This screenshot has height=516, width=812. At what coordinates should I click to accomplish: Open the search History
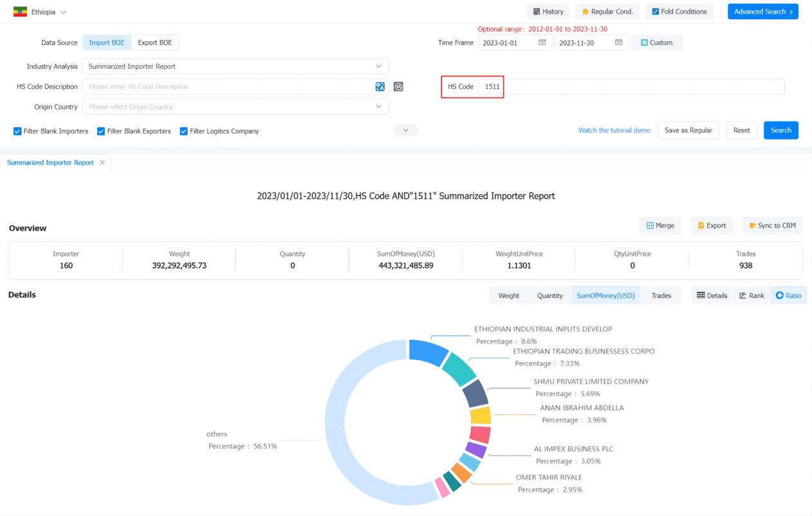(548, 12)
